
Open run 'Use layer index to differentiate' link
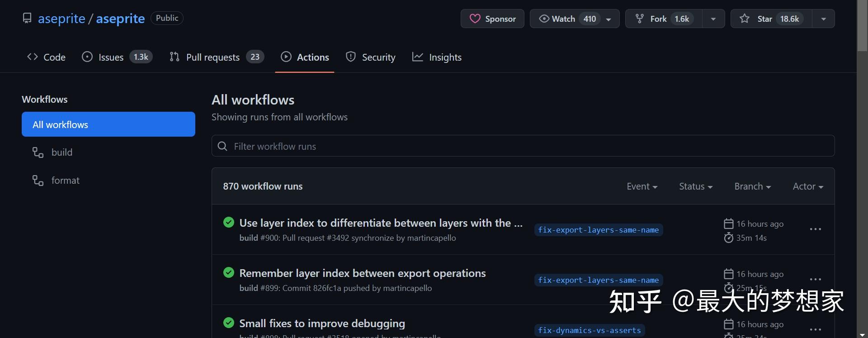coord(381,223)
